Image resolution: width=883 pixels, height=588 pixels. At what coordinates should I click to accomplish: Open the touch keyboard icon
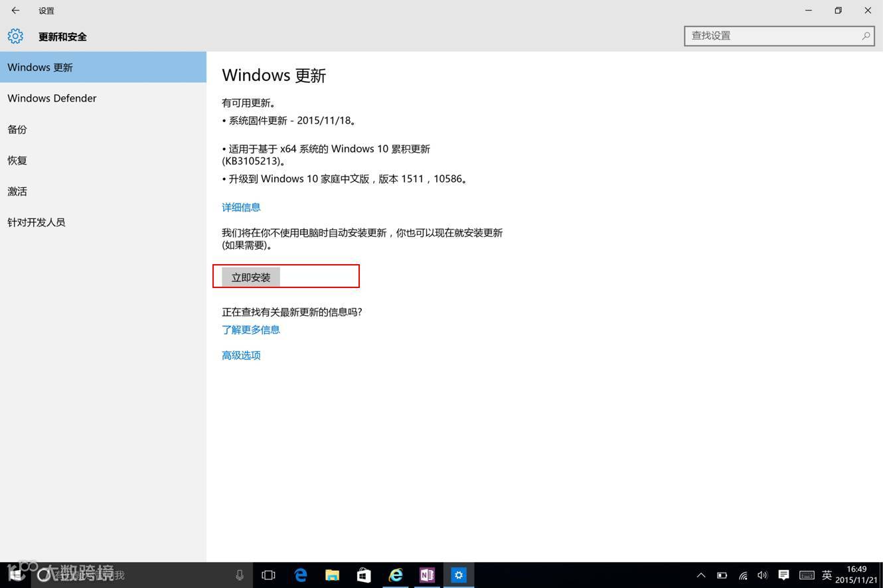[x=807, y=575]
